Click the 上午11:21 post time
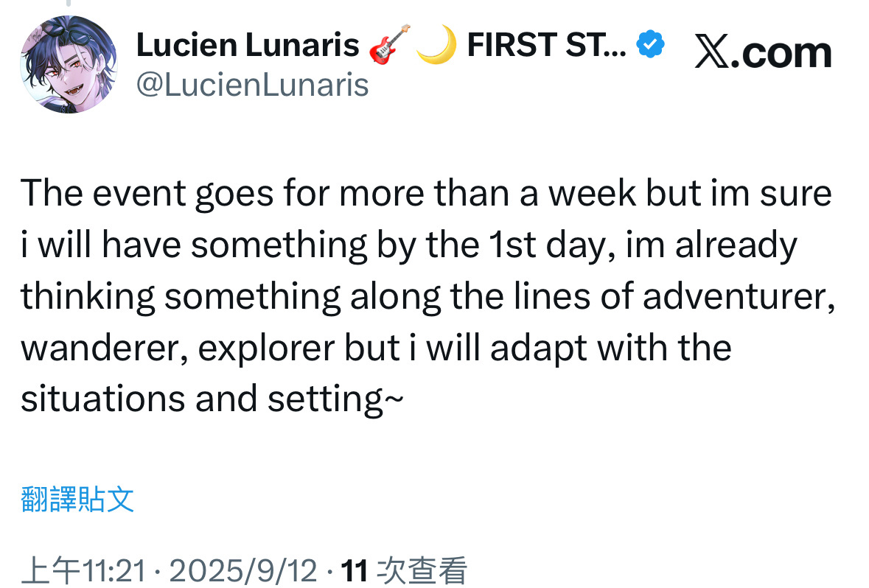 point(85,571)
